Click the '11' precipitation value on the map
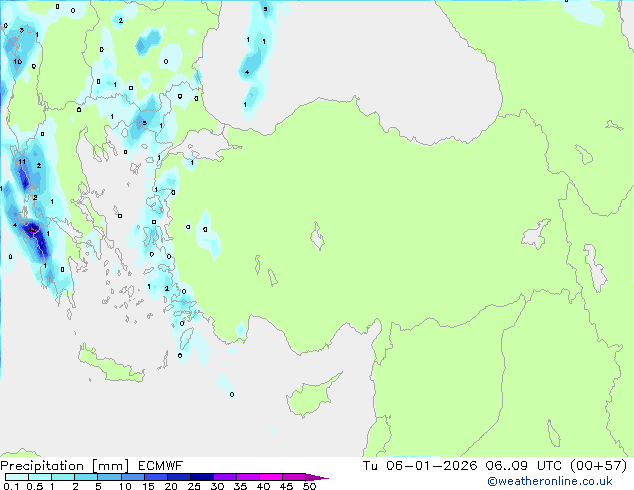 click(x=22, y=162)
